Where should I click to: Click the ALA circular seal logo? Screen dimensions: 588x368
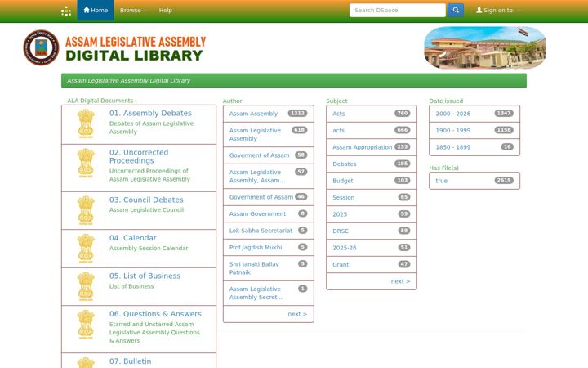tap(42, 47)
